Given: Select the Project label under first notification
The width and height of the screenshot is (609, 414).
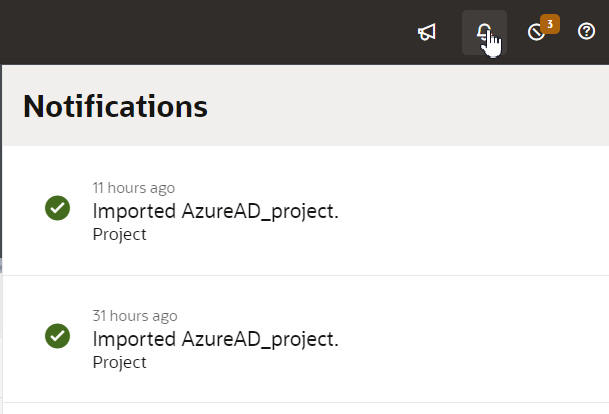Looking at the screenshot, I should [x=119, y=234].
